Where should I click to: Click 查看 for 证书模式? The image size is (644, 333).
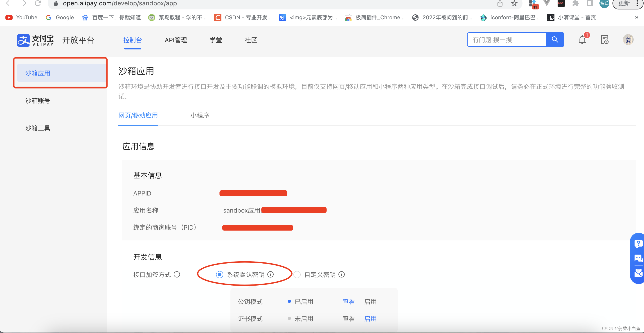pyautogui.click(x=349, y=319)
